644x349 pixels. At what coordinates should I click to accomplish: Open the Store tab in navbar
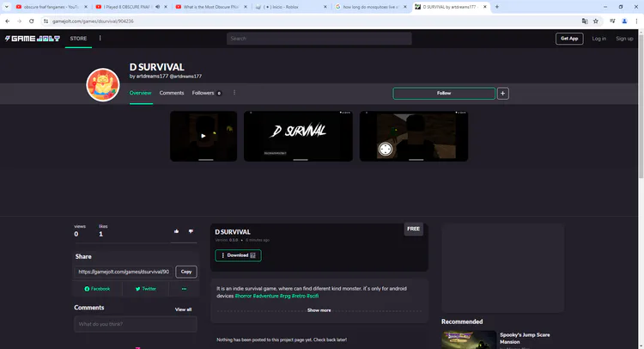(x=78, y=39)
